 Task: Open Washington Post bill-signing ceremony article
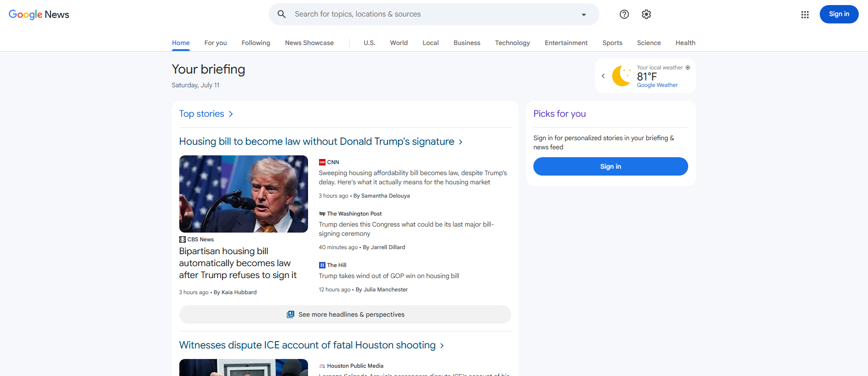(406, 229)
